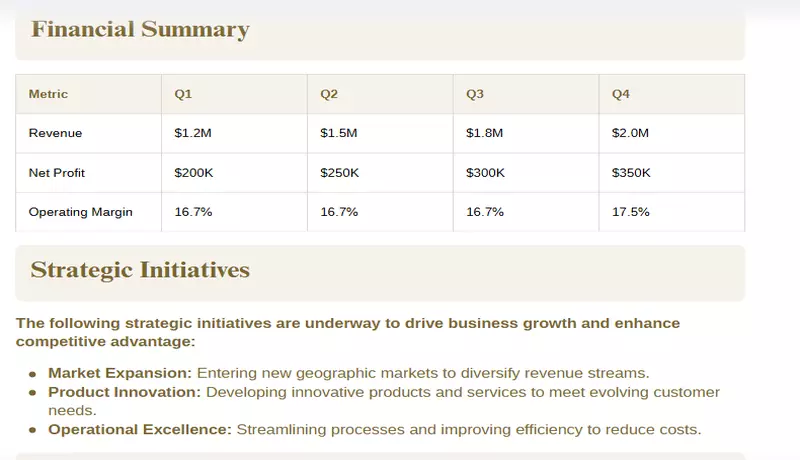Click the Q3 net profit value $300K
800x460 pixels.
tap(485, 173)
